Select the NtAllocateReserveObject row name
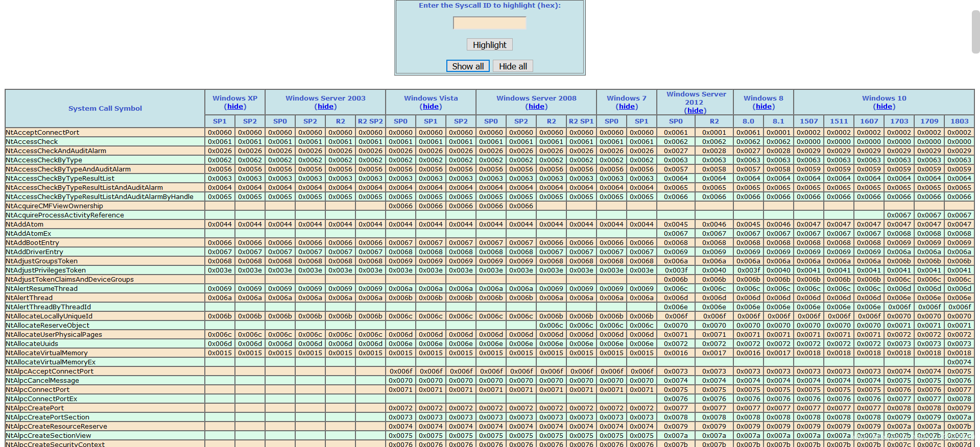 tap(47, 326)
